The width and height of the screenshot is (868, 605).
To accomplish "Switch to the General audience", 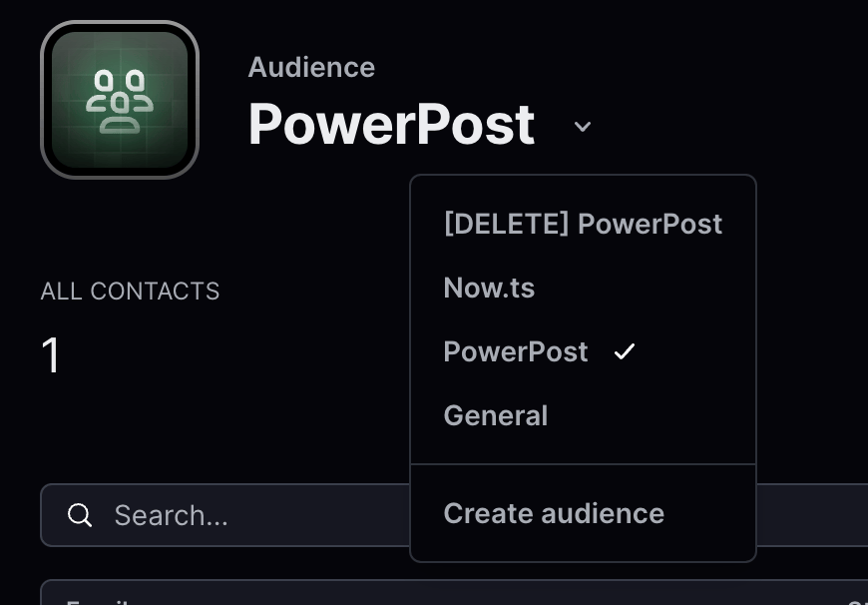I will coord(496,415).
